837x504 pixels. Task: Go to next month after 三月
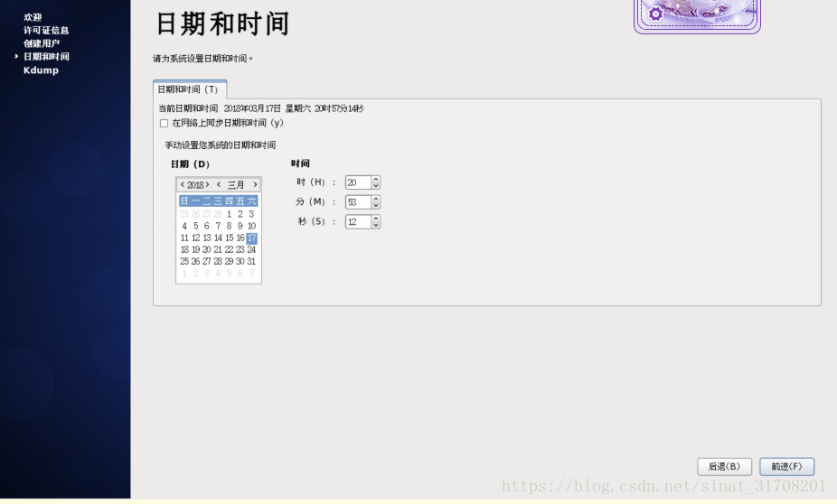255,184
